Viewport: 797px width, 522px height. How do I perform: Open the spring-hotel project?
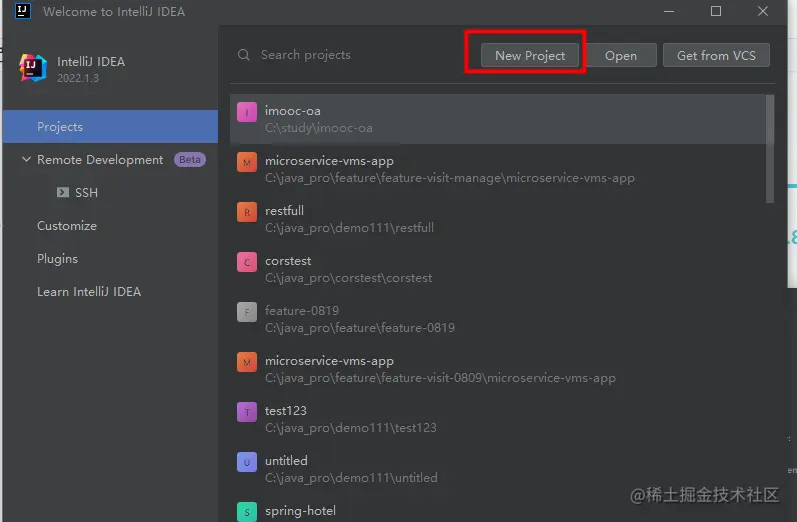pyautogui.click(x=498, y=509)
